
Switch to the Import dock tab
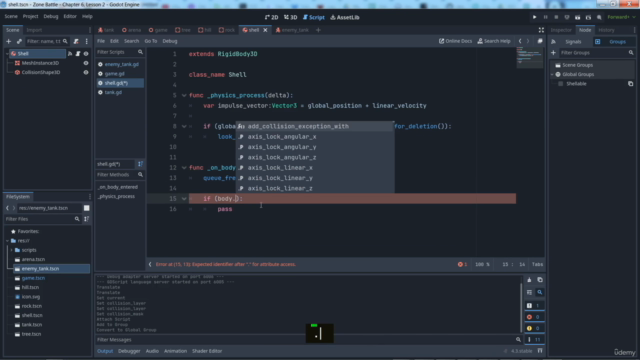pyautogui.click(x=34, y=30)
